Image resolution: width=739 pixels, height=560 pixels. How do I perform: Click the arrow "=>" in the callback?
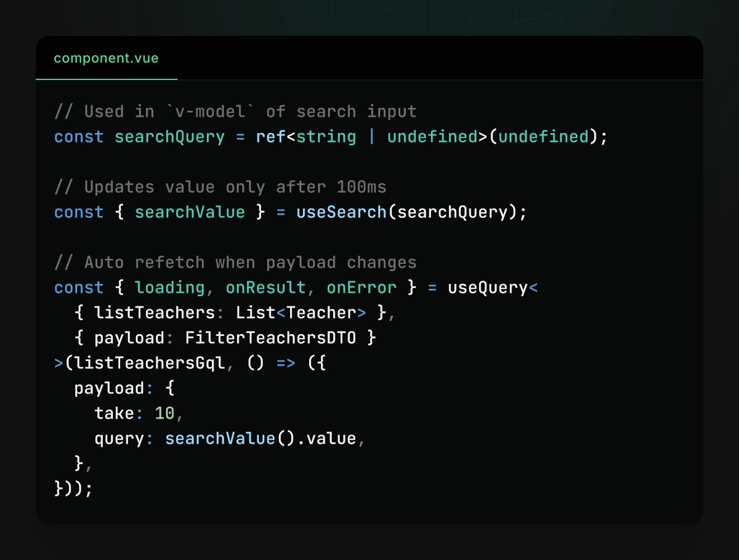[286, 364]
